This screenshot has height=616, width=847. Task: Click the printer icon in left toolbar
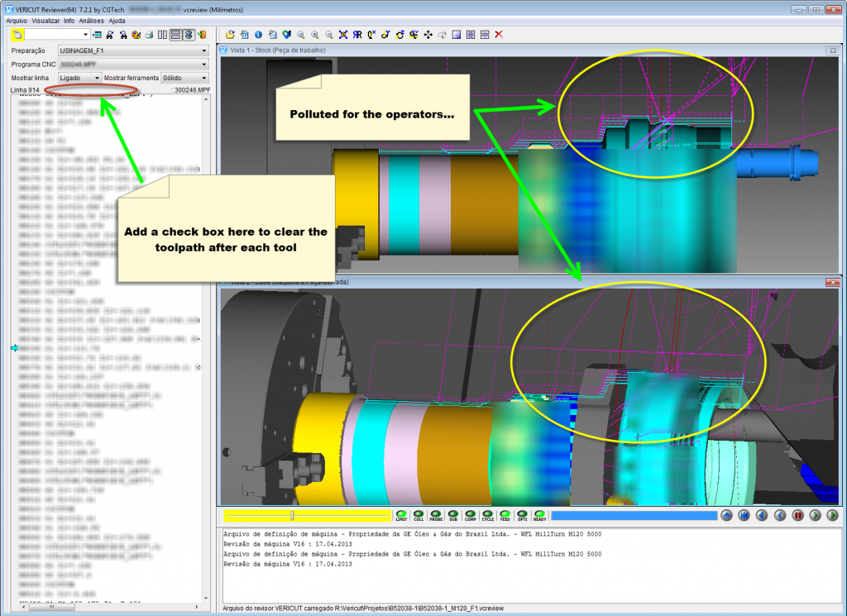149,35
